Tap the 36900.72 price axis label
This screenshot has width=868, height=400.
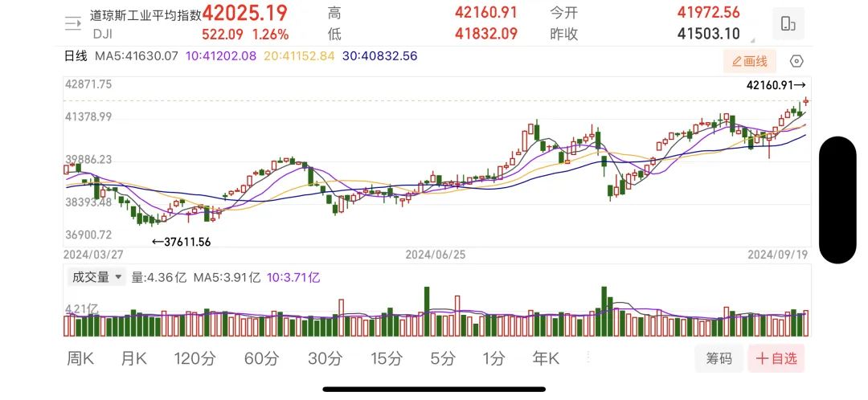click(88, 235)
